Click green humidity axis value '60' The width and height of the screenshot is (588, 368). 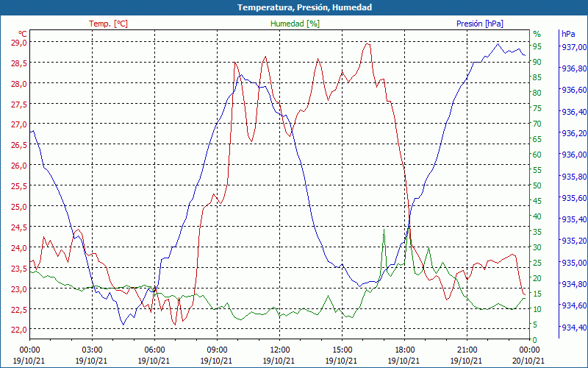(x=537, y=155)
